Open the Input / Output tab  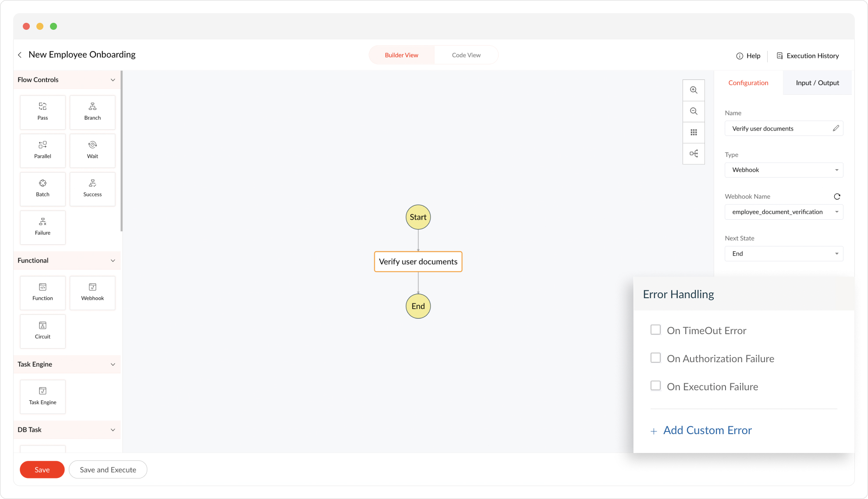(817, 83)
